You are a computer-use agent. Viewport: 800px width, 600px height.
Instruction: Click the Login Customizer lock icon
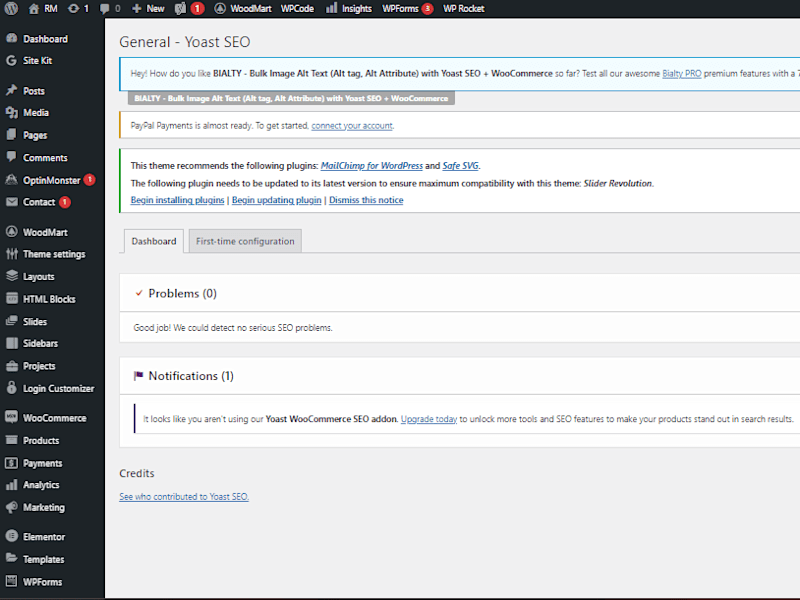(x=12, y=388)
